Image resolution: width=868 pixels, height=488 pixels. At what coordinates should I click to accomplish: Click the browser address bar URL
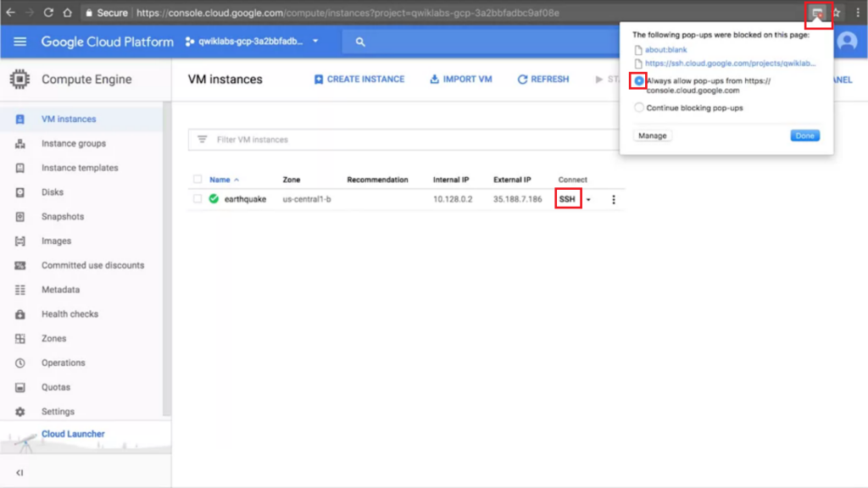348,13
